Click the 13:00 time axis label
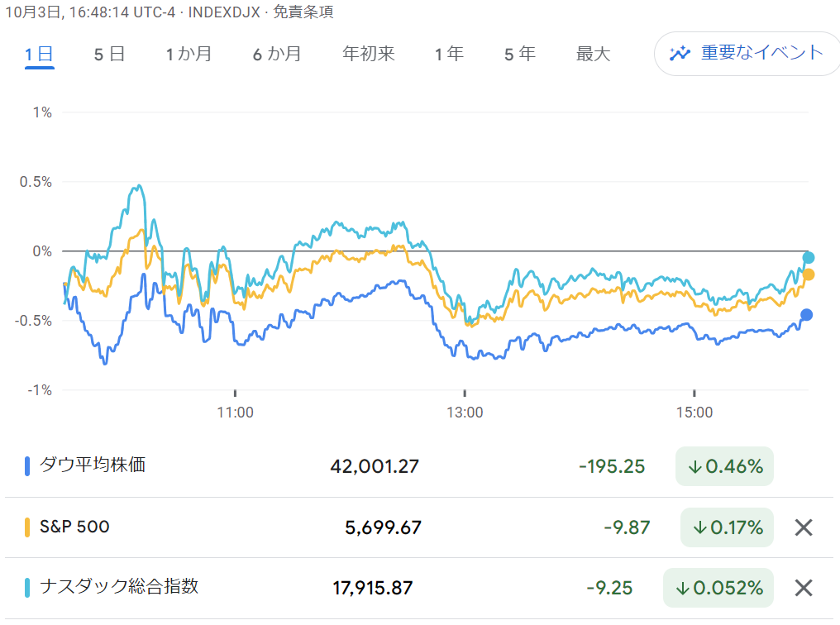This screenshot has width=840, height=625. pyautogui.click(x=465, y=413)
